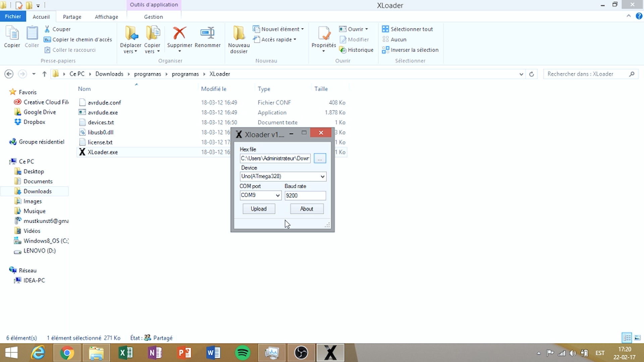Open the Accueil ribbon tab
Screen dimensions: 644x362
(41, 16)
